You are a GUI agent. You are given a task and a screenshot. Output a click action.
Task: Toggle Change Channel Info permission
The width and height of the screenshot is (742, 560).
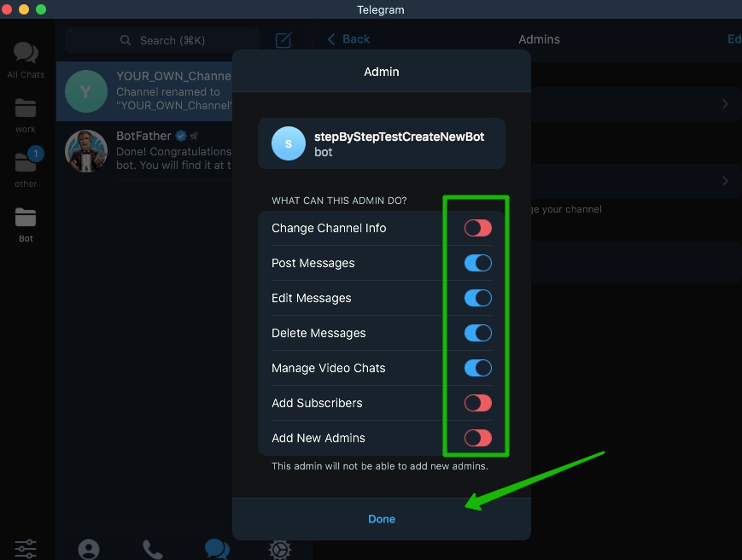pos(478,228)
